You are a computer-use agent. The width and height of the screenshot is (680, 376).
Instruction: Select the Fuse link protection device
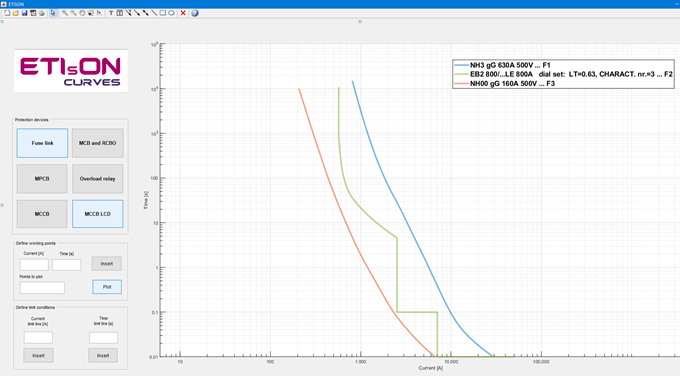pyautogui.click(x=42, y=143)
